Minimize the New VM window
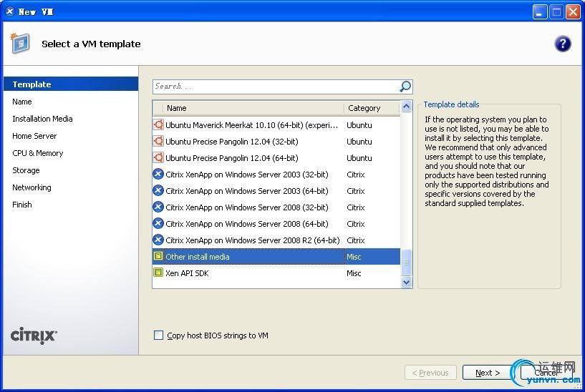This screenshot has height=392, width=585. pyautogui.click(x=539, y=12)
